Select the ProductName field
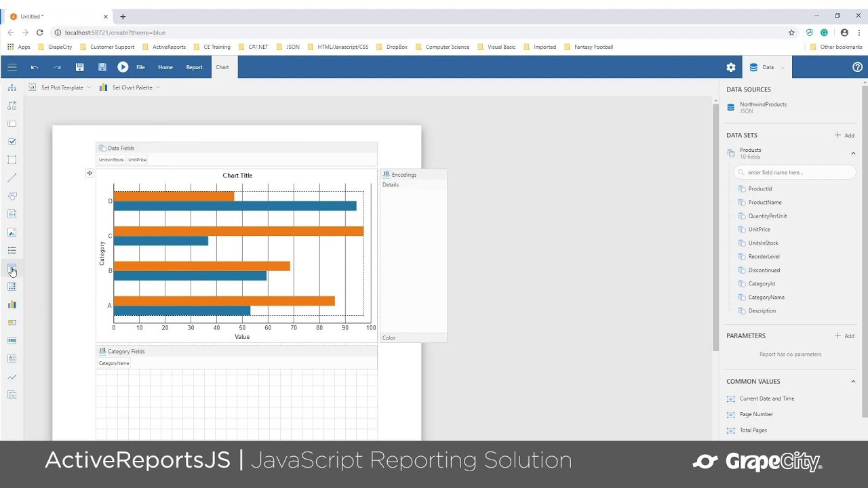This screenshot has height=488, width=868. click(x=764, y=203)
